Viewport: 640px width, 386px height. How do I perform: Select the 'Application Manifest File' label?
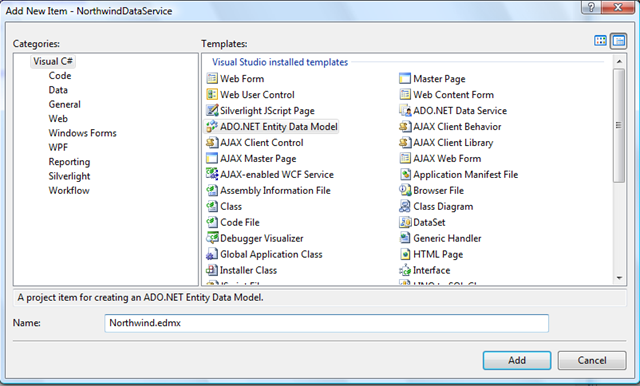tap(466, 174)
